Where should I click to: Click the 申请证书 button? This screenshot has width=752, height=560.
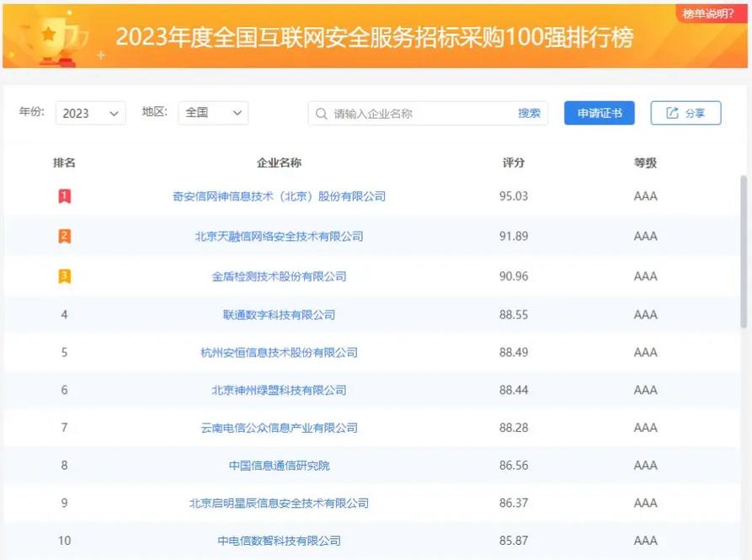point(600,113)
